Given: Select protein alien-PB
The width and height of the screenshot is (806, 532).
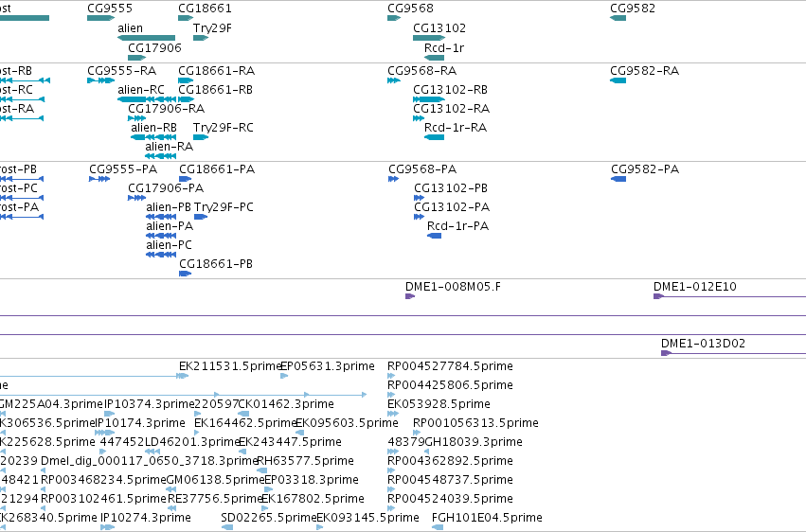Looking at the screenshot, I should (169, 207).
